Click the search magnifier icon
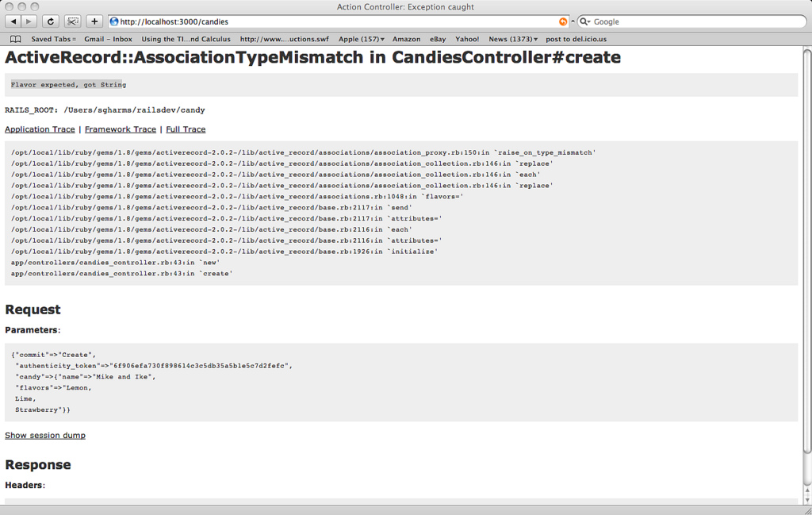The height and width of the screenshot is (515, 812). tap(584, 21)
